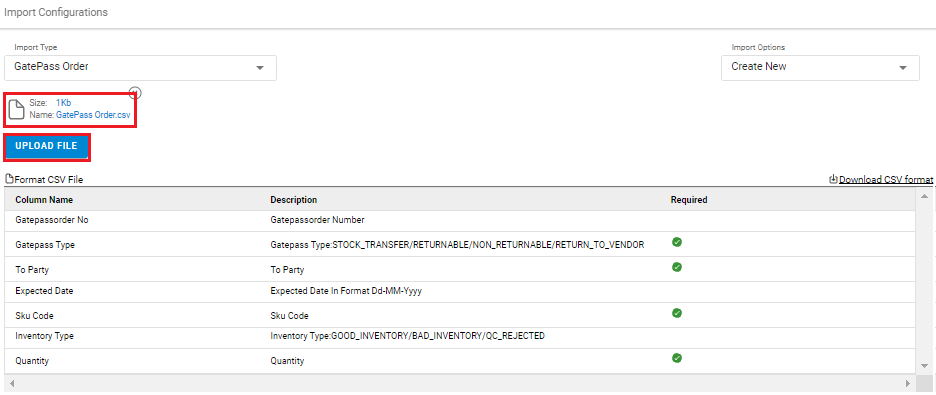The width and height of the screenshot is (936, 395).
Task: Click the Required table header
Action: [x=689, y=200]
